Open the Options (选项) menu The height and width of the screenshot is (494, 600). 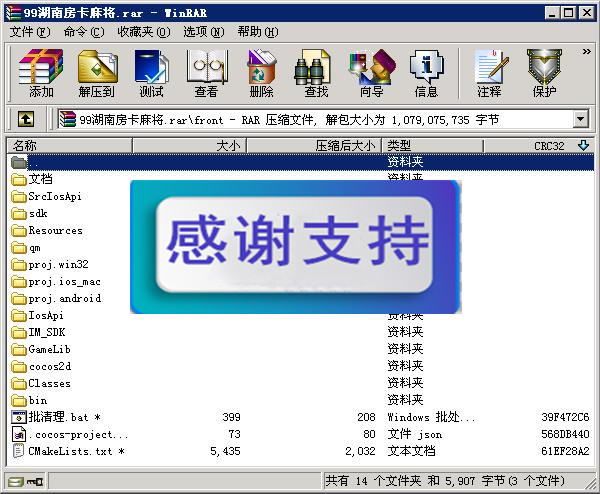(x=204, y=32)
